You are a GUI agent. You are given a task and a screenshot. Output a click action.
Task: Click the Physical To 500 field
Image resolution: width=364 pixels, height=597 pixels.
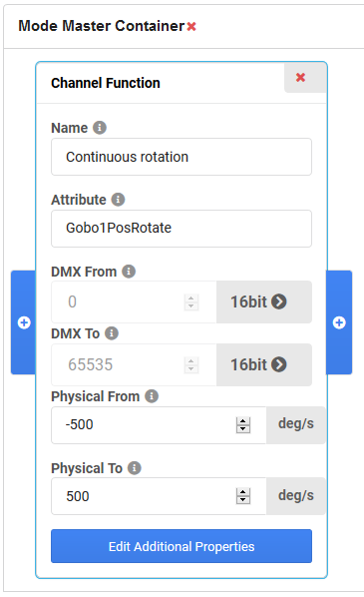[159, 496]
